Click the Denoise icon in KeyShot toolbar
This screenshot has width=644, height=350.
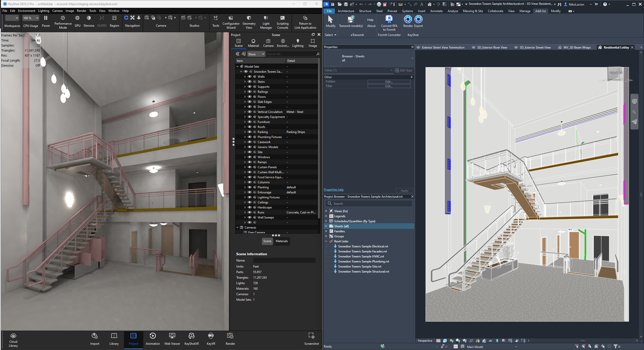[89, 18]
